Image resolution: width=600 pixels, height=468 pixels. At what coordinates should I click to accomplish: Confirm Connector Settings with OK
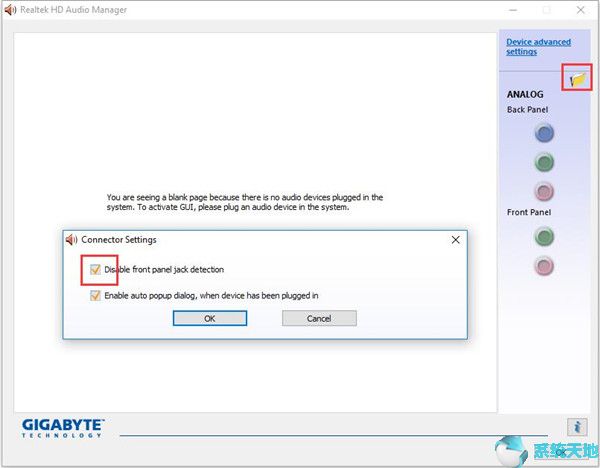209,318
